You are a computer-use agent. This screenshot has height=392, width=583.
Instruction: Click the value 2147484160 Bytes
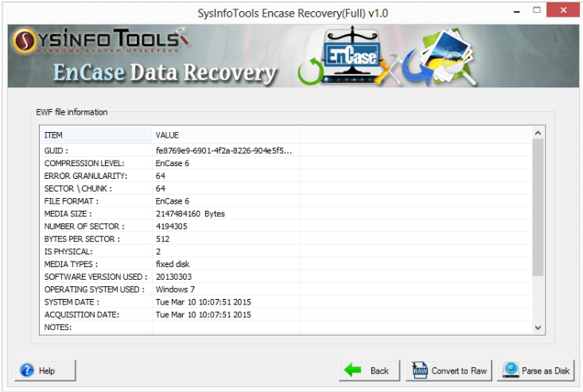(x=190, y=214)
